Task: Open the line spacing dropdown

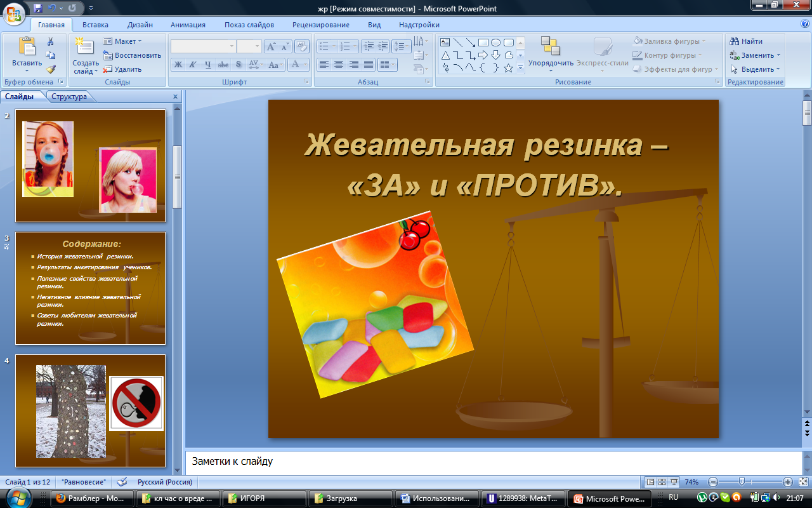Action: (x=402, y=46)
